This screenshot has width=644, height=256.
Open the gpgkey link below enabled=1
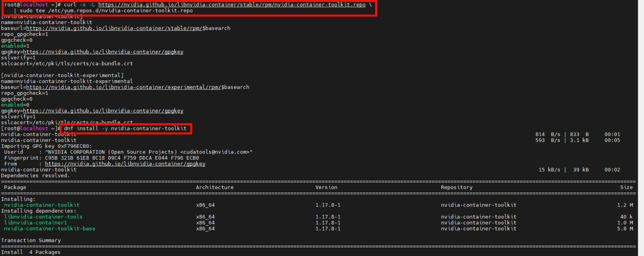(x=103, y=52)
